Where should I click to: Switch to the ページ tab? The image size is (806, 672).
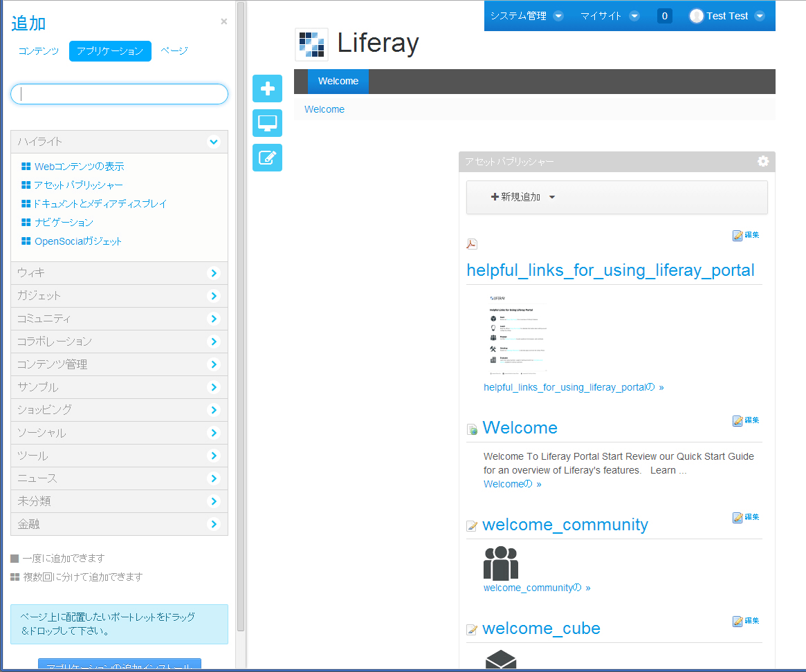tap(174, 51)
